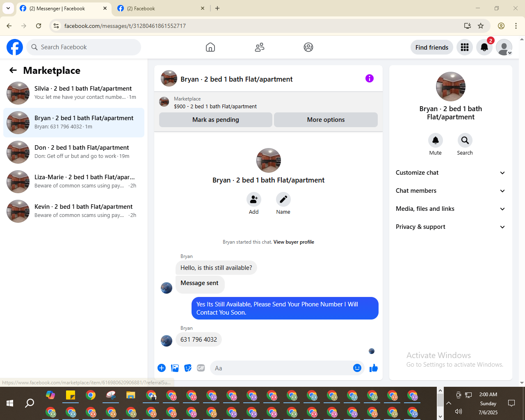Viewport: 525px width, 420px height.
Task: Go back in browser history
Action: (x=9, y=26)
